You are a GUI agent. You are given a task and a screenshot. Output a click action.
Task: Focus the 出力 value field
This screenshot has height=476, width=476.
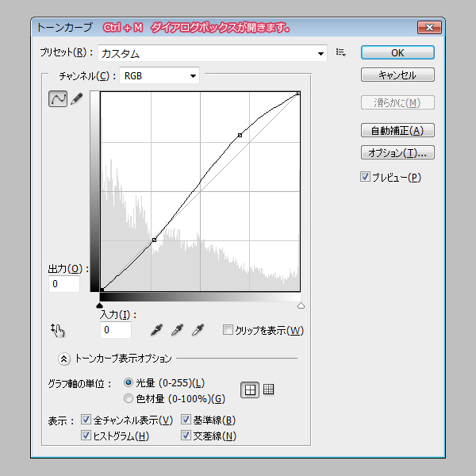click(x=64, y=284)
